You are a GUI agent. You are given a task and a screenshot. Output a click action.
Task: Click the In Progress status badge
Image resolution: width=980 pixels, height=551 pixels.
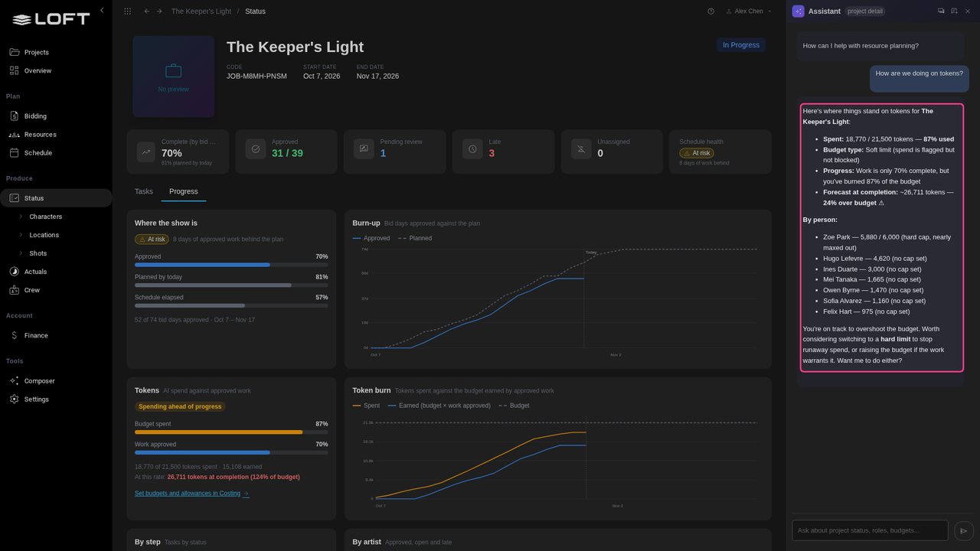point(741,45)
